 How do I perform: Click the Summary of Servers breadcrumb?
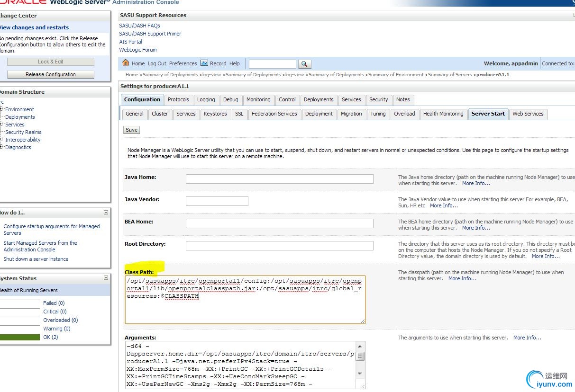(x=450, y=75)
